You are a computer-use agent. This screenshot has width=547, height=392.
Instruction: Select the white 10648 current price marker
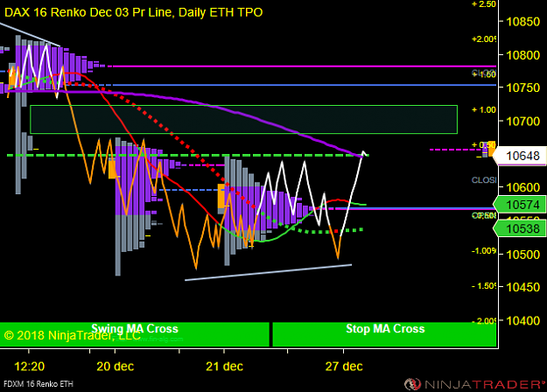pyautogui.click(x=520, y=156)
